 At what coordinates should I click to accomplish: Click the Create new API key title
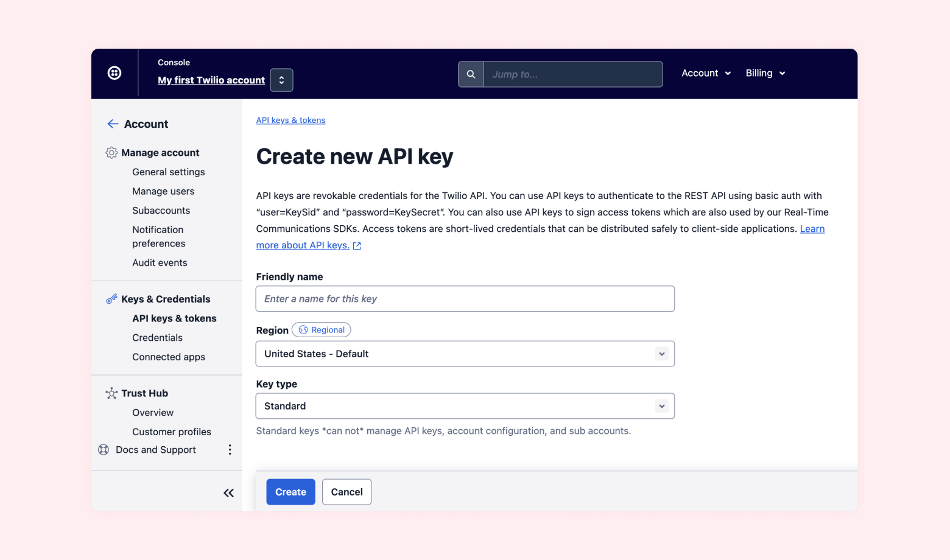(x=354, y=156)
